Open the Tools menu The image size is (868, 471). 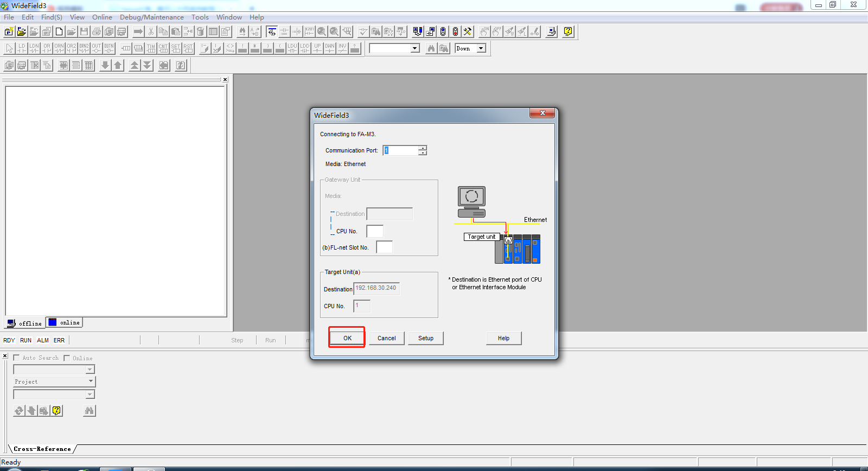pos(200,17)
